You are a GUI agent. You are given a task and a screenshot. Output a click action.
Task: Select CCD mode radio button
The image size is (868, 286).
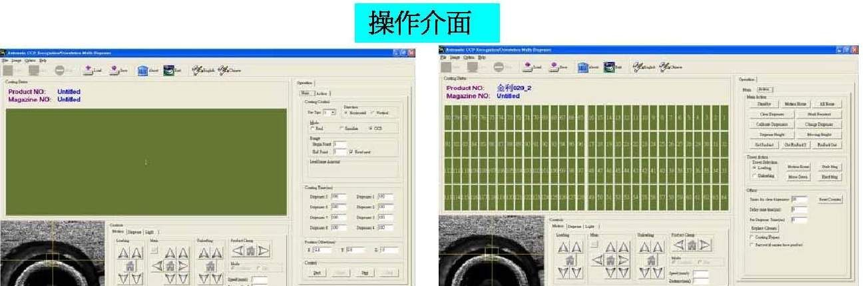click(371, 128)
